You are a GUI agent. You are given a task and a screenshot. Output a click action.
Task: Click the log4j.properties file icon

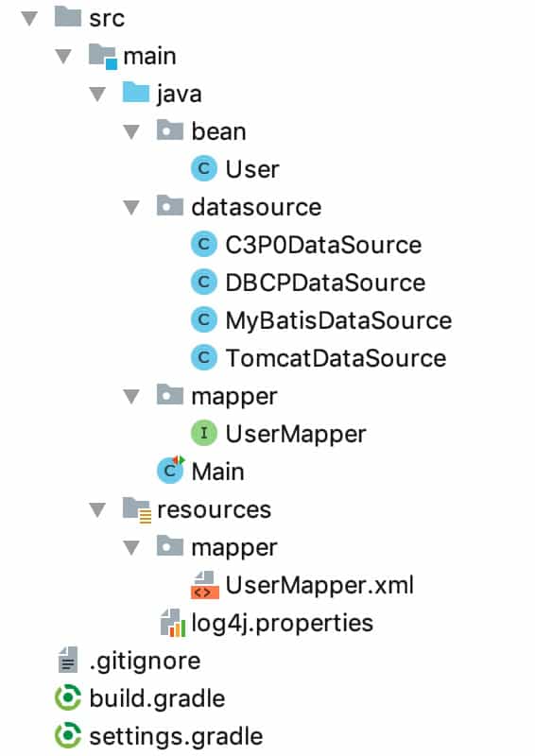[172, 623]
